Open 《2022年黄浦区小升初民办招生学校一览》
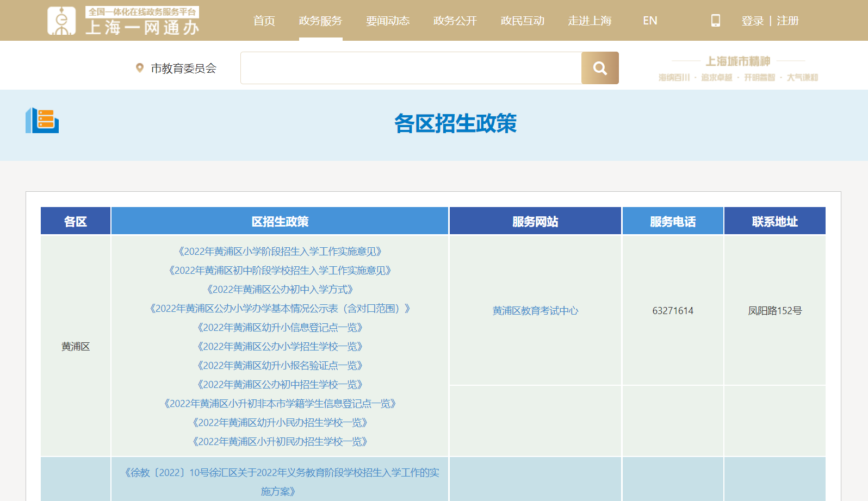The height and width of the screenshot is (501, 868). [280, 442]
